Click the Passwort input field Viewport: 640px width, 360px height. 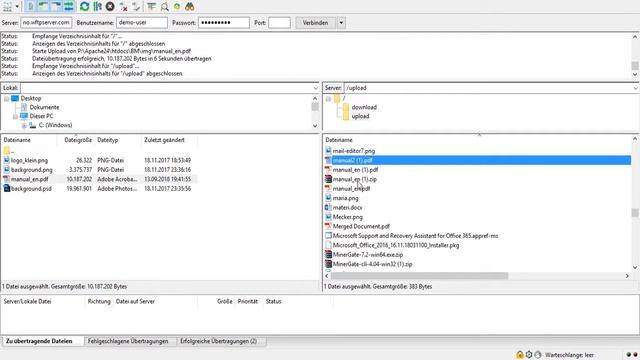pos(224,23)
